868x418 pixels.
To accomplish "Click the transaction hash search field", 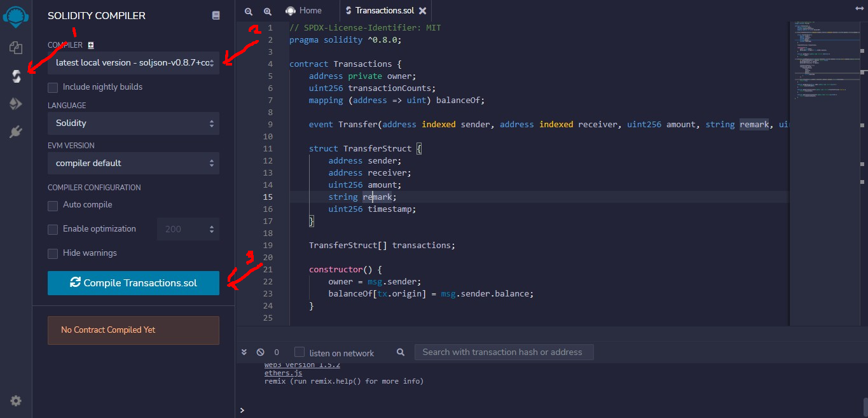I will [x=504, y=352].
